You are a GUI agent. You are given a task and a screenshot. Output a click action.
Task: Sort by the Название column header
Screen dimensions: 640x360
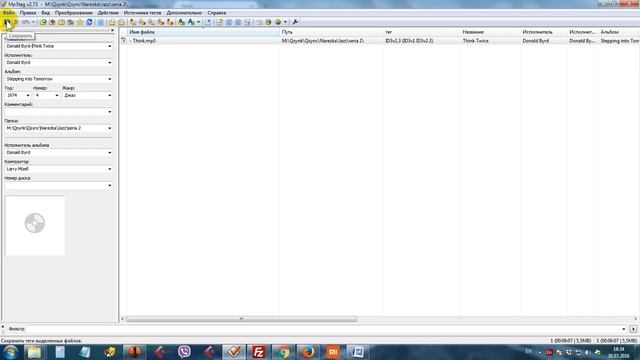coord(490,32)
